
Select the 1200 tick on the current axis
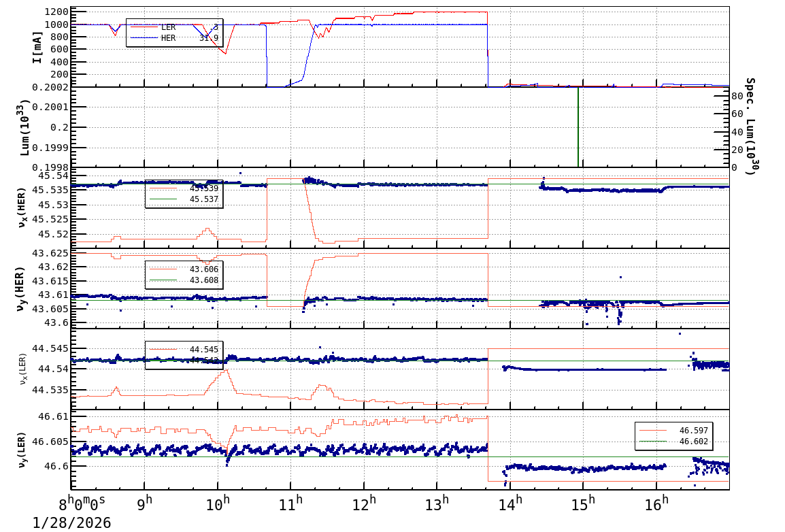coord(56,12)
